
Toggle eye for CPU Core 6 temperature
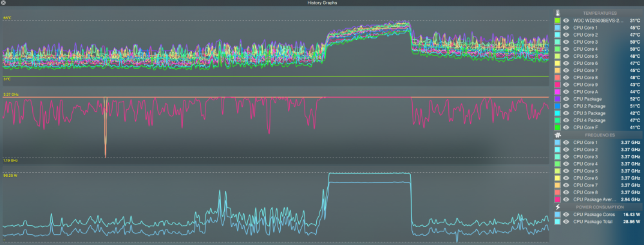(x=566, y=63)
